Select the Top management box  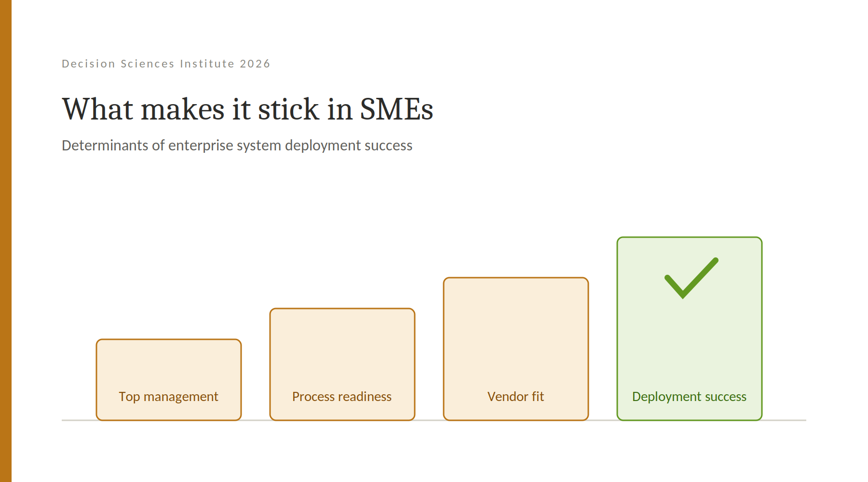169,380
